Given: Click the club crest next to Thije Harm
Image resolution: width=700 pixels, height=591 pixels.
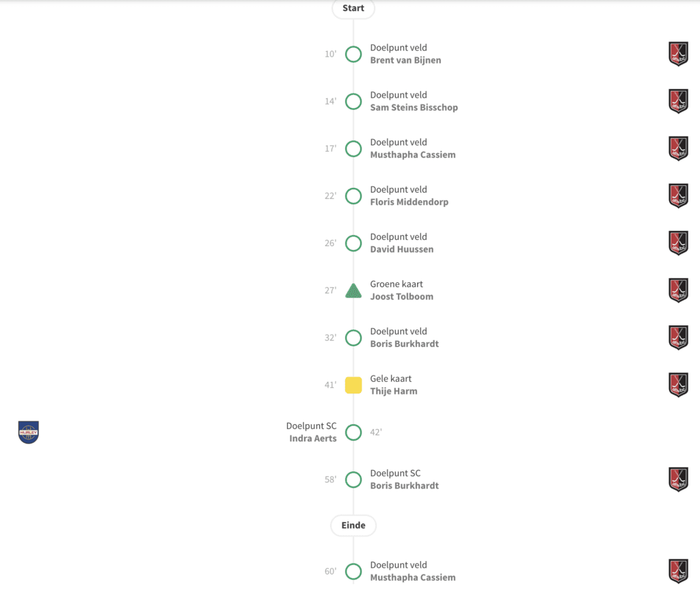Looking at the screenshot, I should point(677,385).
